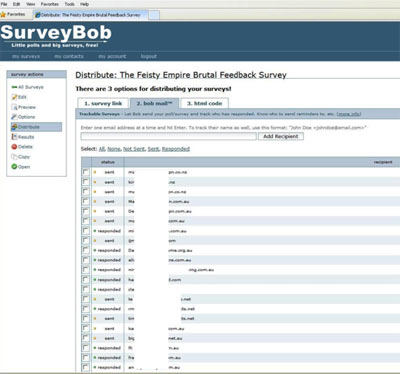This screenshot has width=400, height=374.
Task: Click the 'status' column header
Action: point(107,162)
